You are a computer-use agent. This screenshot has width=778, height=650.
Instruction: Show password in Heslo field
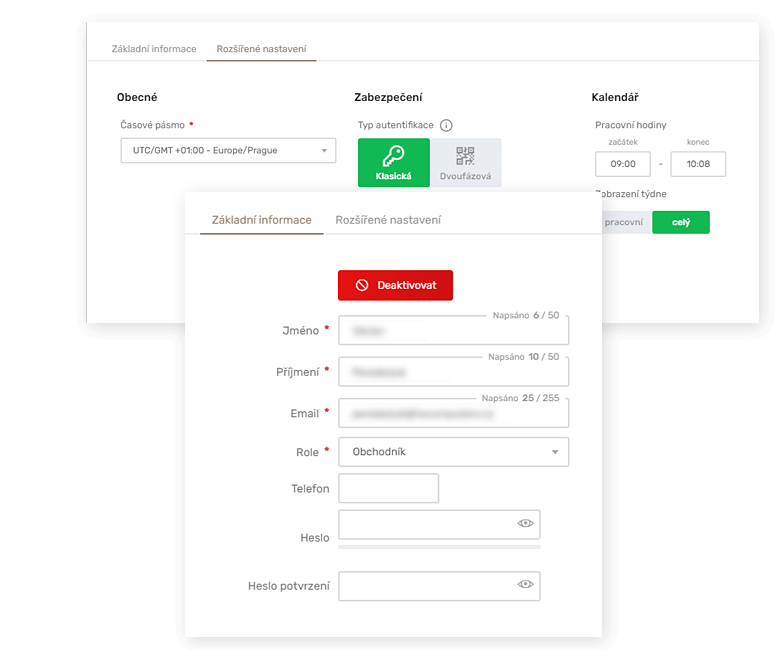point(525,523)
